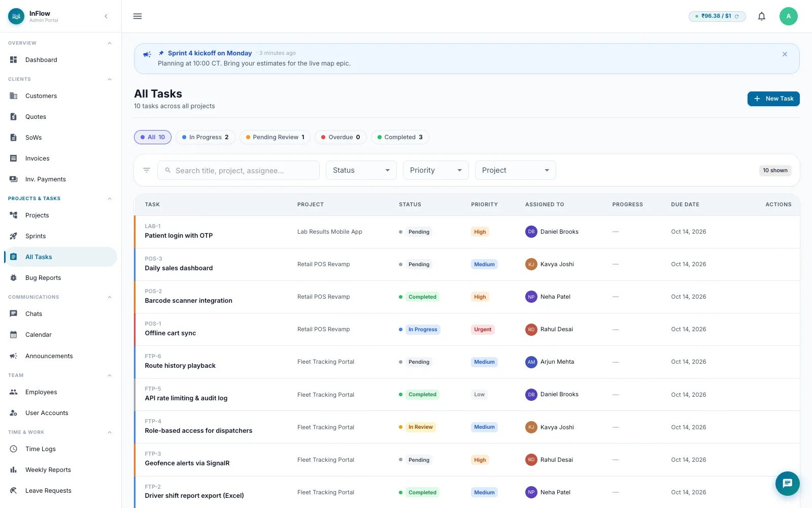This screenshot has width=812, height=508.
Task: Open task Offline cart sync
Action: click(x=170, y=333)
